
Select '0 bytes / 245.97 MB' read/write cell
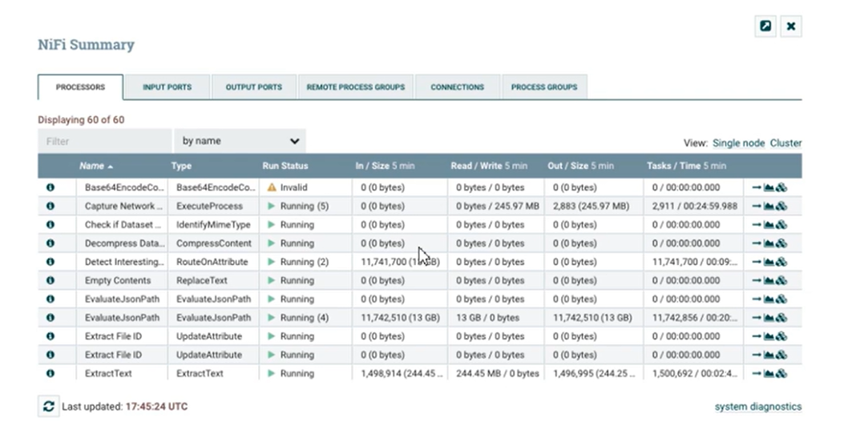(495, 207)
